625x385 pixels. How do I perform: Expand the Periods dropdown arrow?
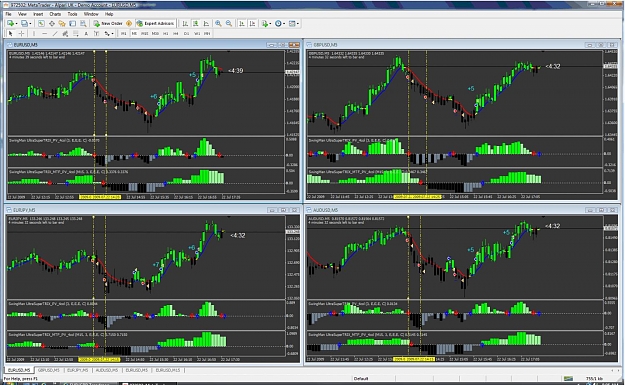click(284, 24)
